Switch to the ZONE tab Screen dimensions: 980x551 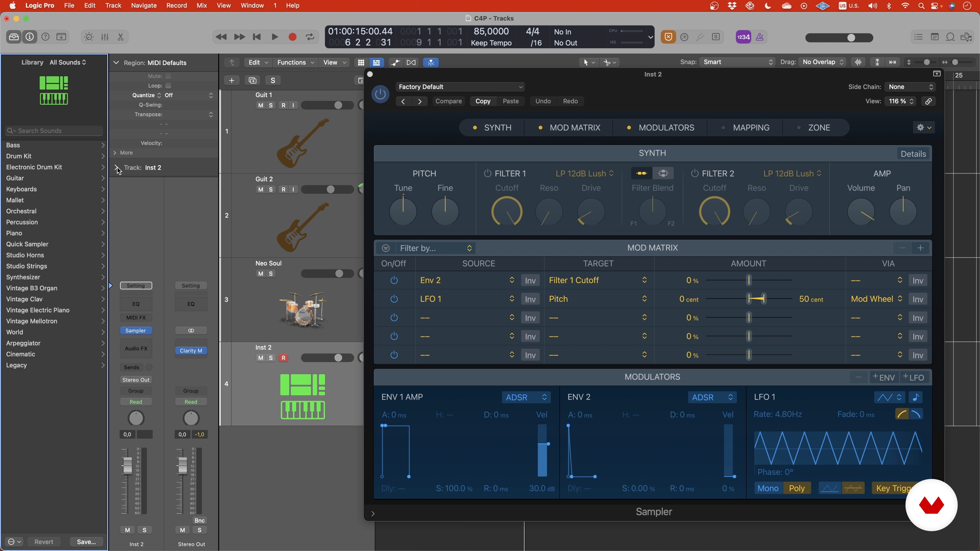coord(814,128)
